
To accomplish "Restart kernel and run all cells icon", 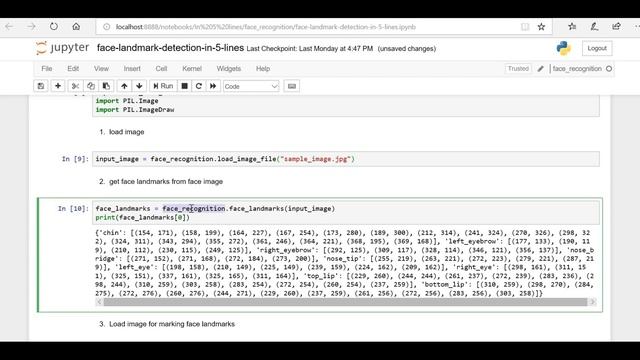I will point(213,86).
